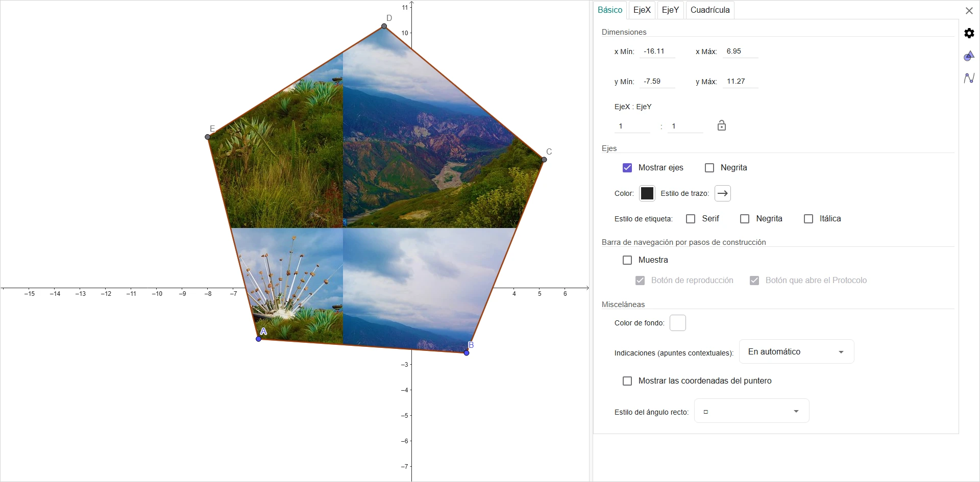This screenshot has width=980, height=482.
Task: Open the algebra function curve icon
Action: point(969,78)
